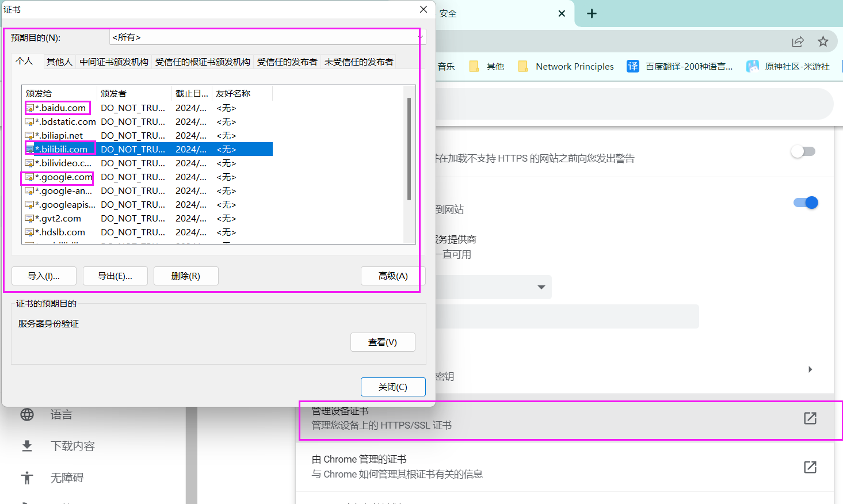Viewport: 843px width, 504px height.
Task: Click the 查看(V) button
Action: 383,342
